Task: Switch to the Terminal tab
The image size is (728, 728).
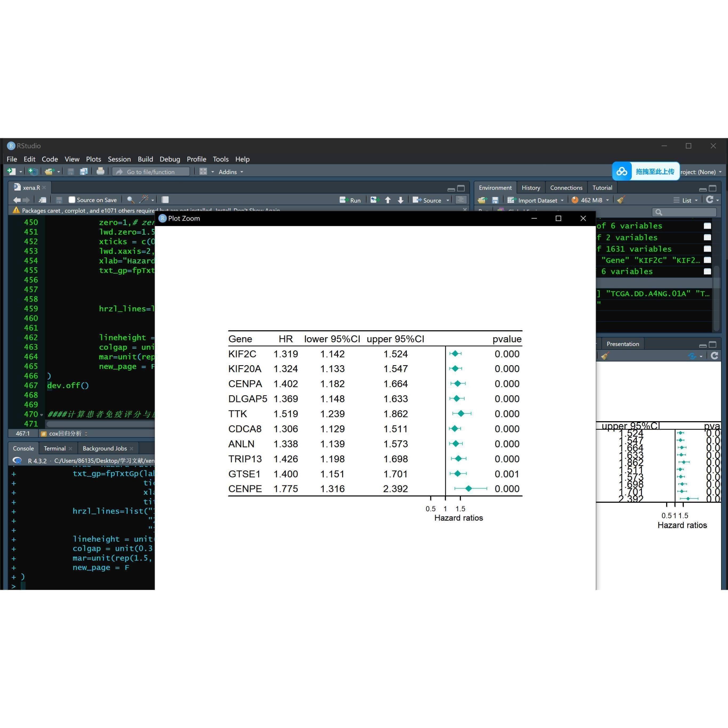Action: point(55,448)
